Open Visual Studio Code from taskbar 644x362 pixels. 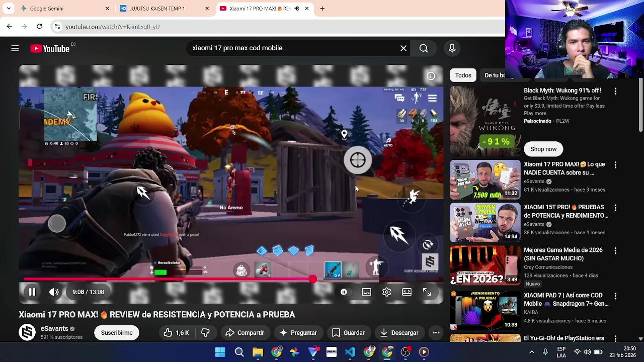tap(350, 352)
